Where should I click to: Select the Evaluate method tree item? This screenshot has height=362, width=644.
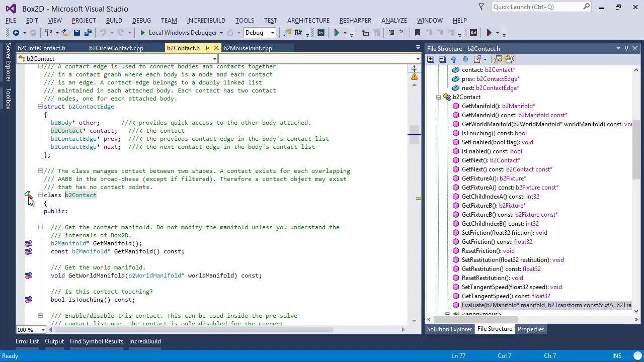[x=546, y=305]
